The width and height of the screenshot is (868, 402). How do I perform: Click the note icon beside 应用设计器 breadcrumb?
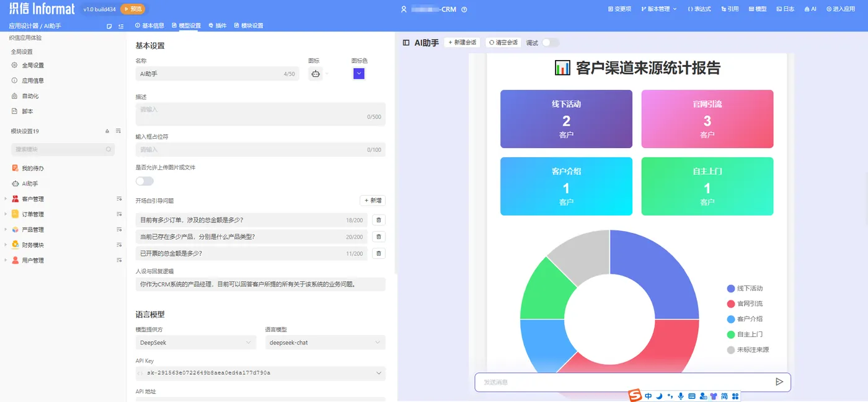click(109, 26)
